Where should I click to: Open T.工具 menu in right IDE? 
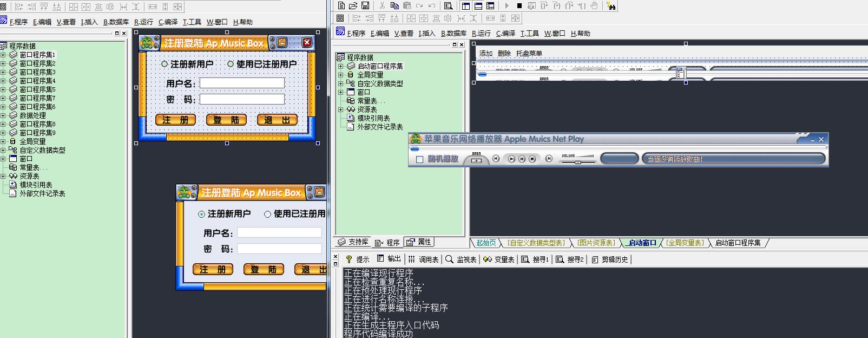point(529,33)
